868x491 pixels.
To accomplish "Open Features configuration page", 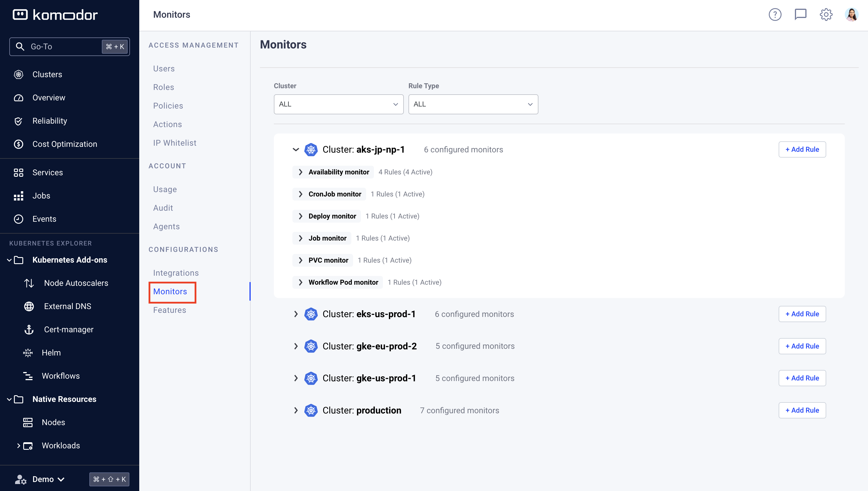I will [169, 310].
